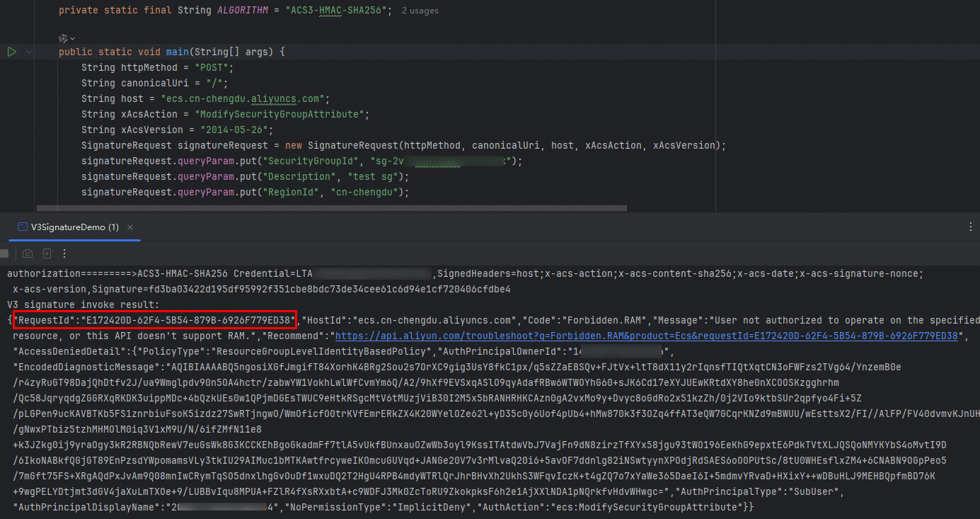The width and height of the screenshot is (980, 519).
Task: Open run panel options three-dot menu at right
Action: (x=971, y=227)
